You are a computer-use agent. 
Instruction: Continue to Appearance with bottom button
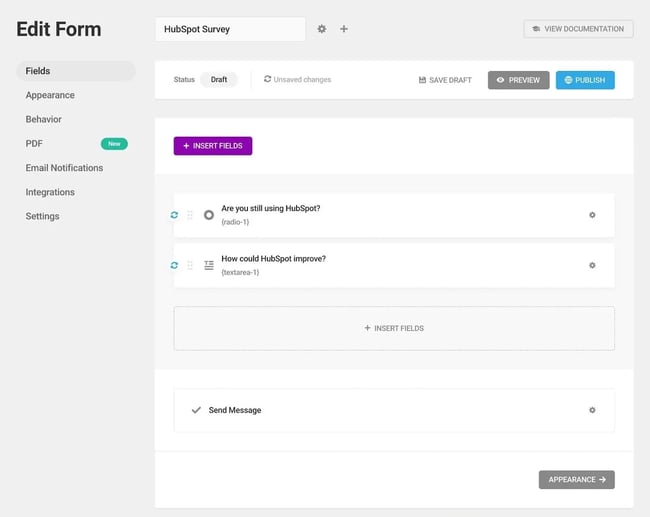coord(577,480)
